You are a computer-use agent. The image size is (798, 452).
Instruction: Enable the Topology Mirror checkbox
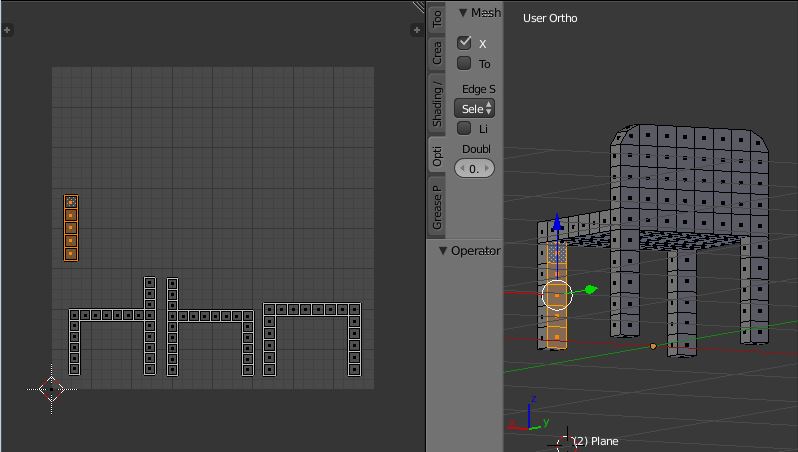tap(464, 63)
